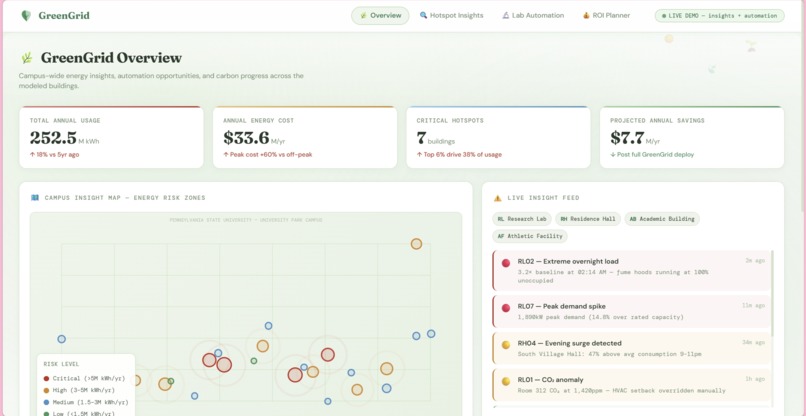Switch to Hotspot Insights tab
The width and height of the screenshot is (806, 416).
[452, 15]
